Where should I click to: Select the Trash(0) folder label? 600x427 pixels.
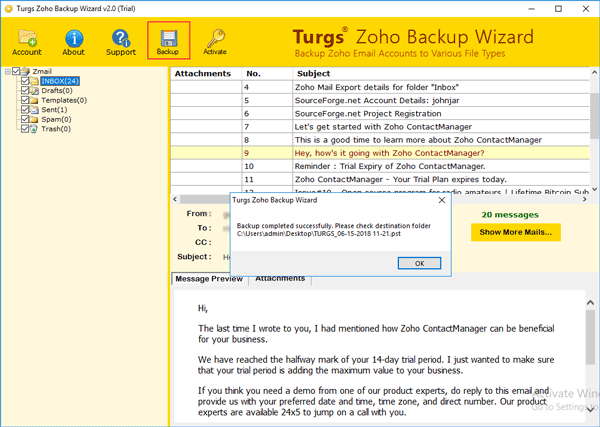tap(56, 129)
